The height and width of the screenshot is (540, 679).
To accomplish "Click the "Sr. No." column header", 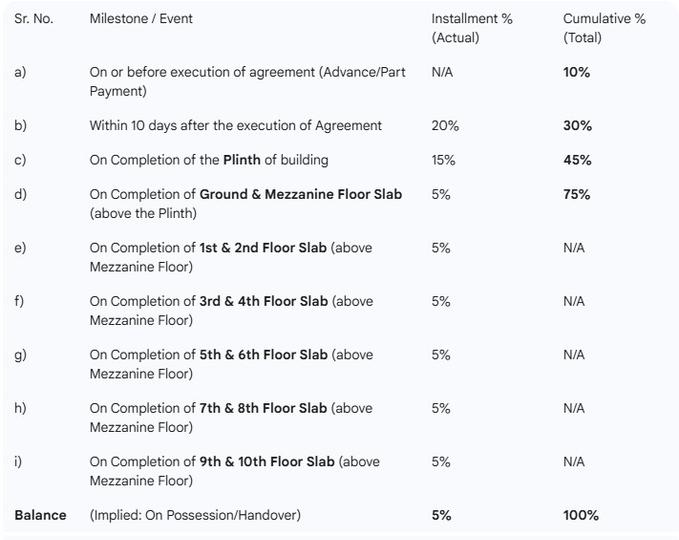I will coord(33,18).
